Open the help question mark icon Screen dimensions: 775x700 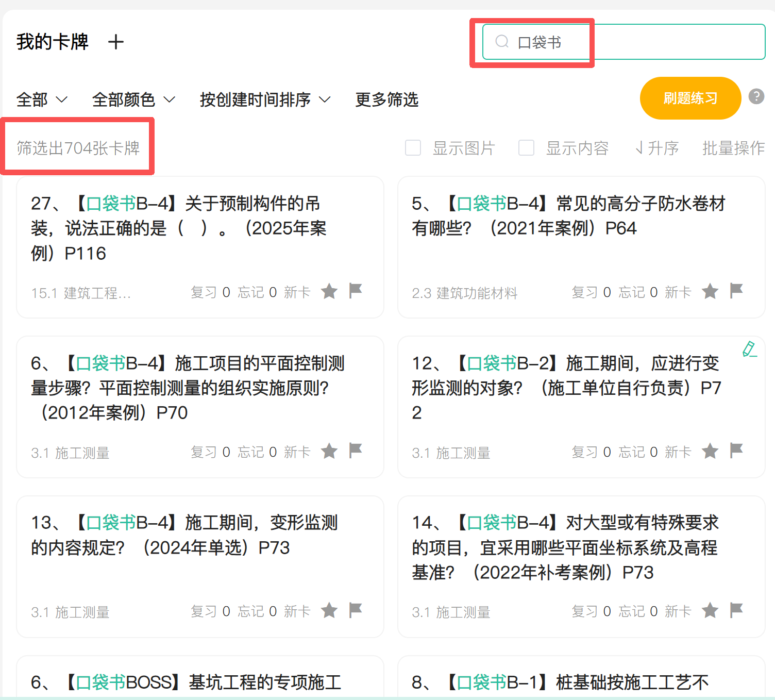tap(756, 96)
